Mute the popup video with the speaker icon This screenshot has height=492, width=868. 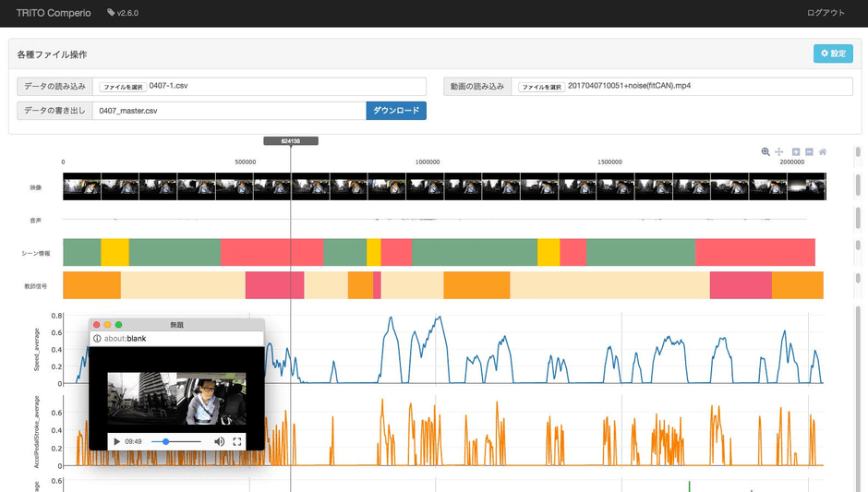219,442
